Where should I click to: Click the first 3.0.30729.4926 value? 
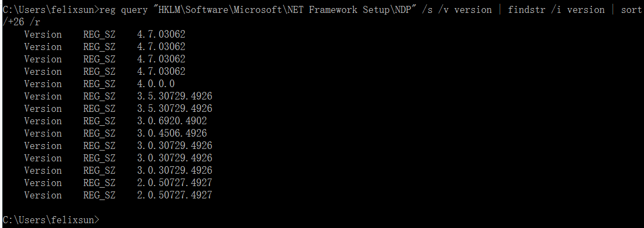(x=174, y=146)
